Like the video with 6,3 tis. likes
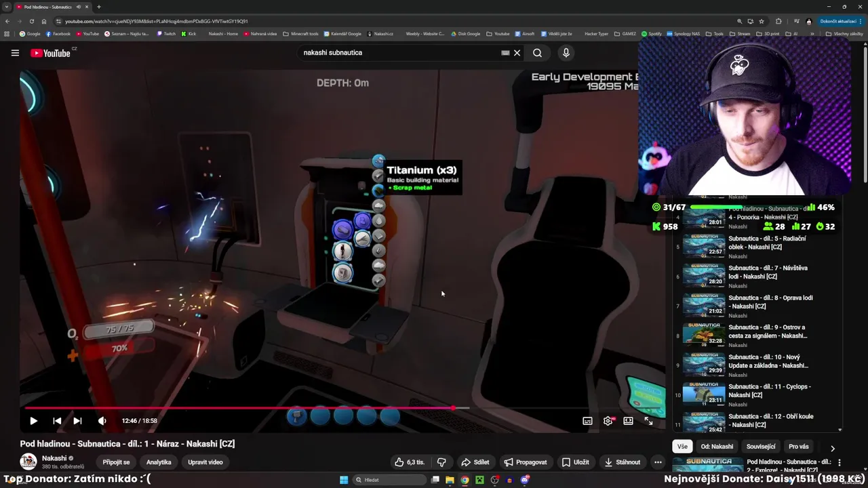868x488 pixels. (x=410, y=462)
